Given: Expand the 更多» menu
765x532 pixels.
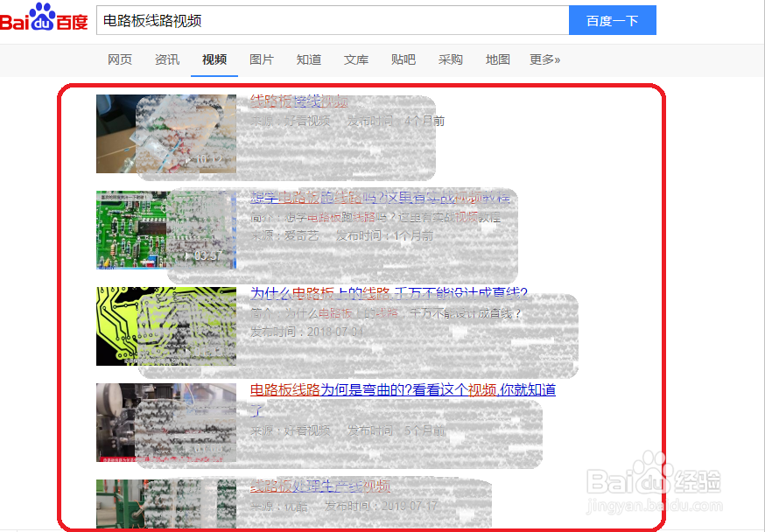Looking at the screenshot, I should [545, 59].
